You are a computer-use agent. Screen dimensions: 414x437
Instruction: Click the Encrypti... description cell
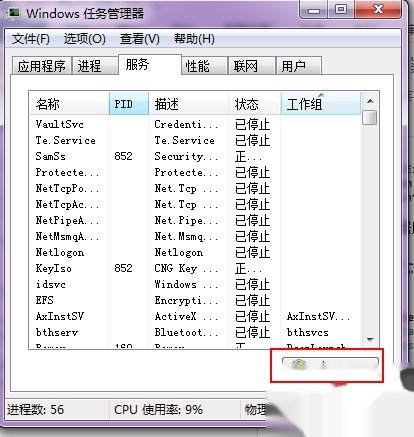point(186,300)
